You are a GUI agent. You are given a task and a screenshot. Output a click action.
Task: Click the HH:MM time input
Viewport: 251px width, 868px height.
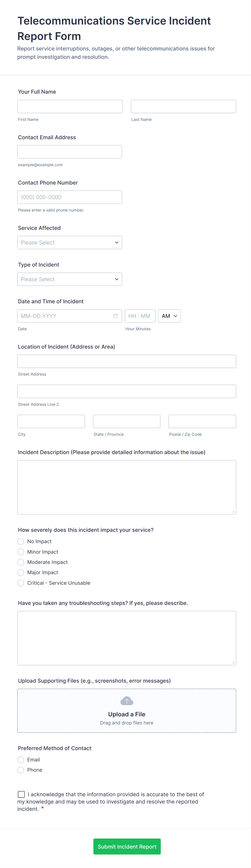click(x=140, y=316)
